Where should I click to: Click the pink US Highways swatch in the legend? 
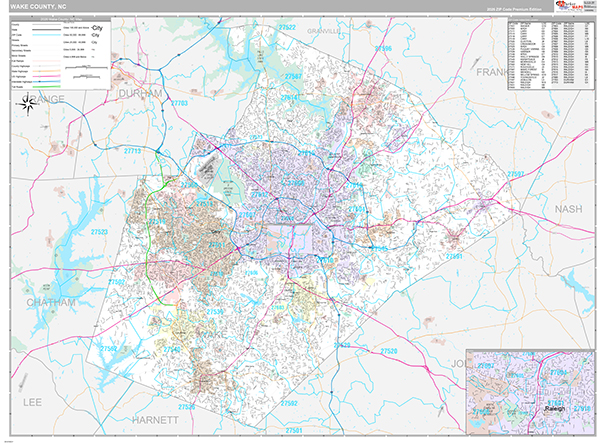tap(46, 77)
